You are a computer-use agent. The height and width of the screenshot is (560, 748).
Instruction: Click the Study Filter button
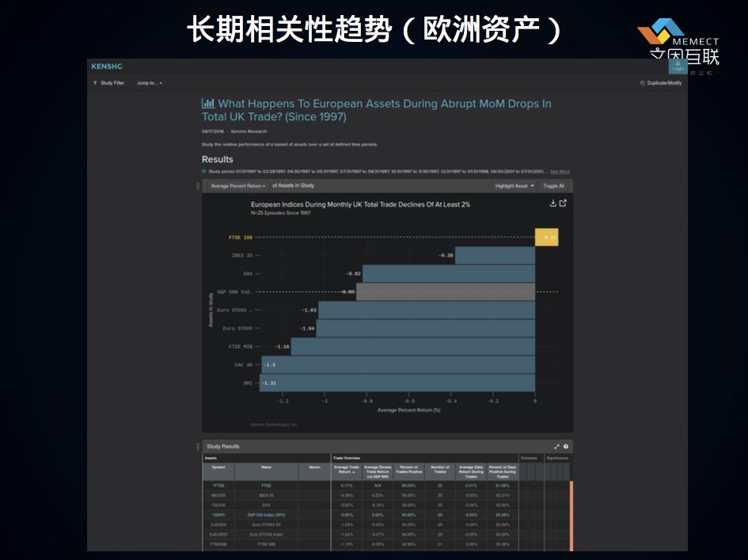pyautogui.click(x=108, y=83)
